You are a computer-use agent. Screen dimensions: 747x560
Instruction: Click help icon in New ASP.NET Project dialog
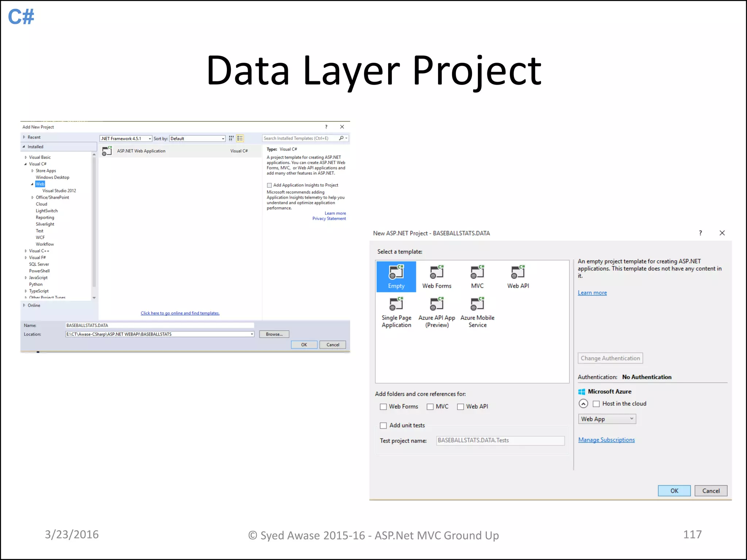(700, 233)
